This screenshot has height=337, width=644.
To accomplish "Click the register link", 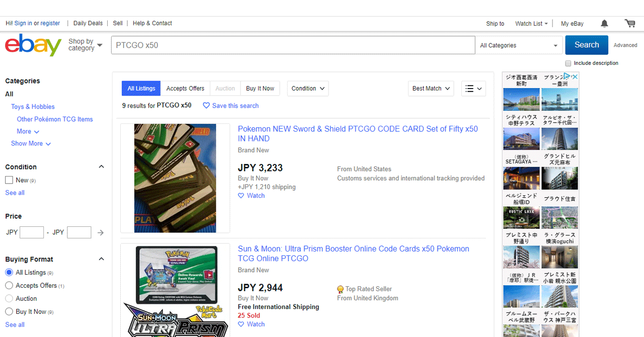I will [50, 23].
